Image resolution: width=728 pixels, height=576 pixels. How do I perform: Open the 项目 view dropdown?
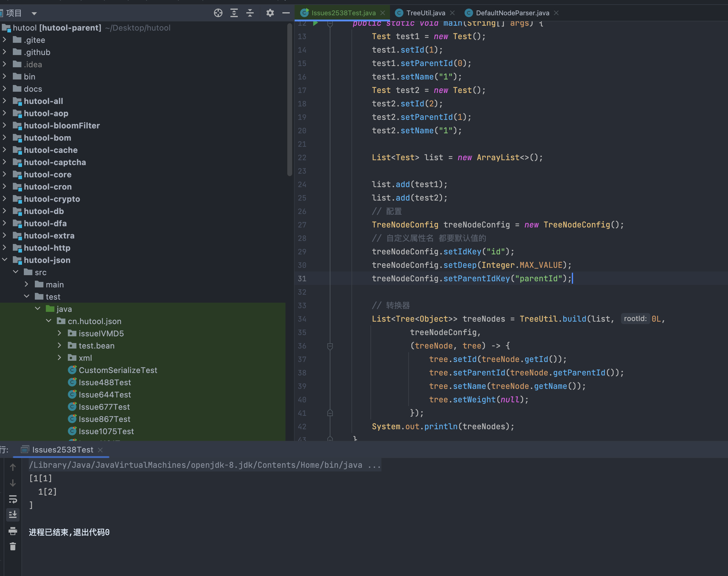click(x=34, y=13)
